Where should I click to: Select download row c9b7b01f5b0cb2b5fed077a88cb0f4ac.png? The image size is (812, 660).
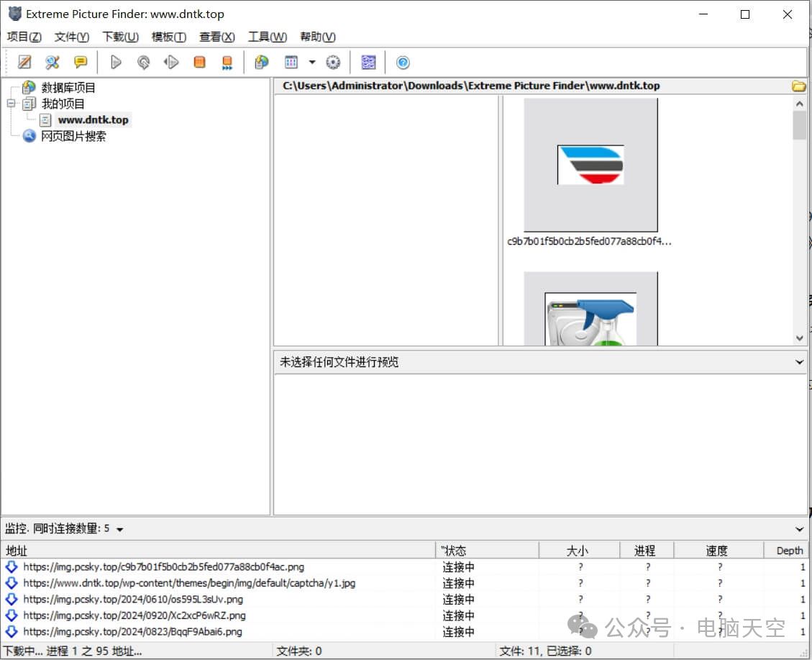(404, 566)
